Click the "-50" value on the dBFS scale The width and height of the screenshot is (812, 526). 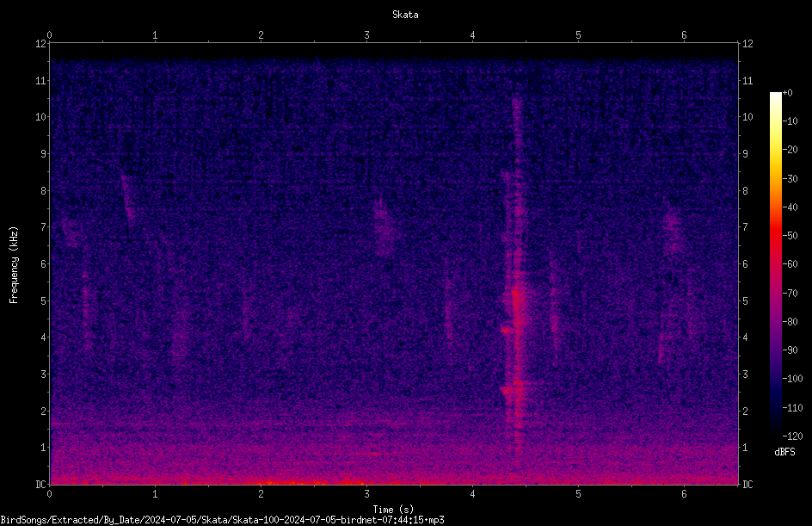pos(790,236)
